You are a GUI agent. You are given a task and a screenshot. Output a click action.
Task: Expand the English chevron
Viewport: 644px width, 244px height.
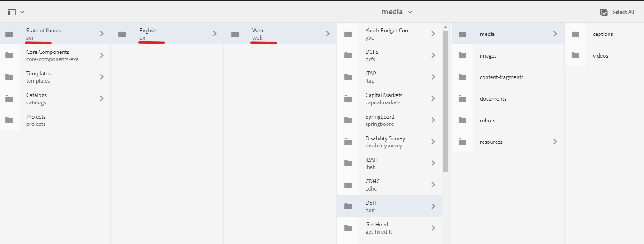click(x=215, y=34)
